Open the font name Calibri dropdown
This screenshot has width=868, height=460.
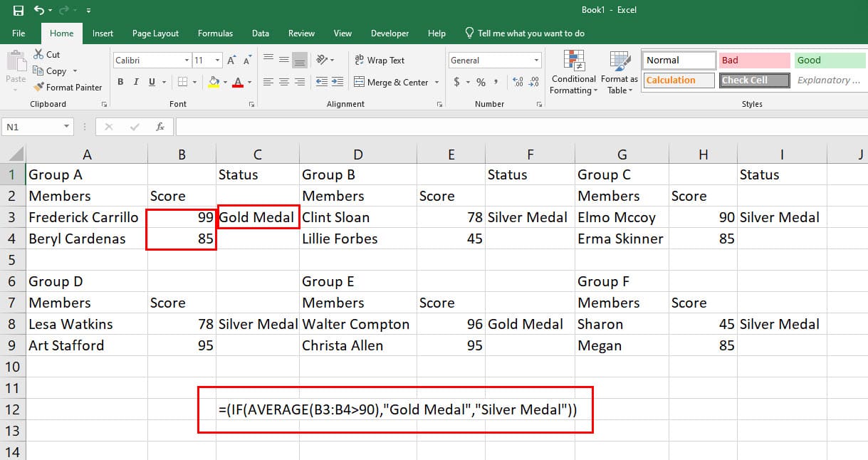coord(187,61)
